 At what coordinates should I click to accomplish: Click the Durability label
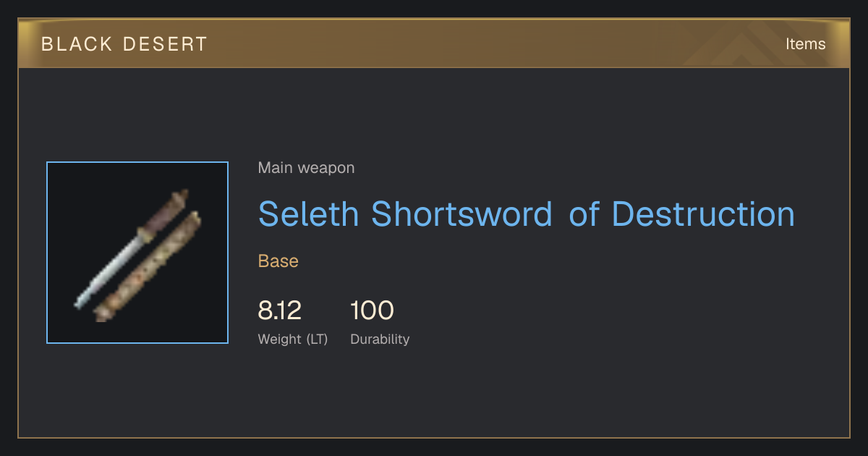[x=380, y=339]
